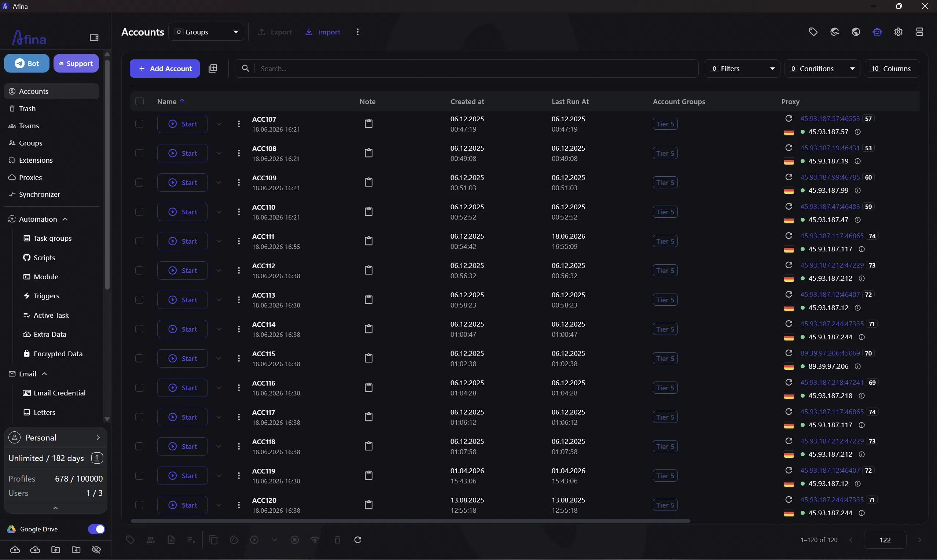
Task: Click the refresh icon in bottom toolbar
Action: (358, 540)
